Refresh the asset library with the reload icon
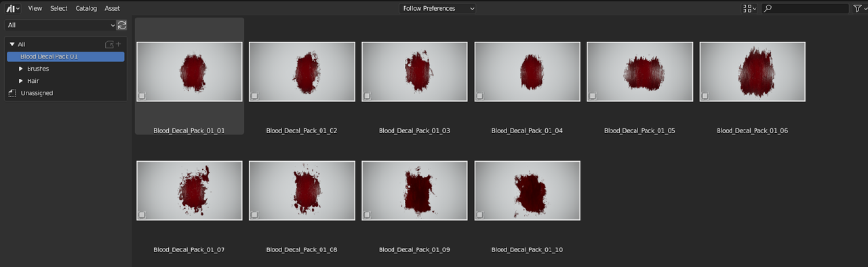868x267 pixels. coord(122,25)
